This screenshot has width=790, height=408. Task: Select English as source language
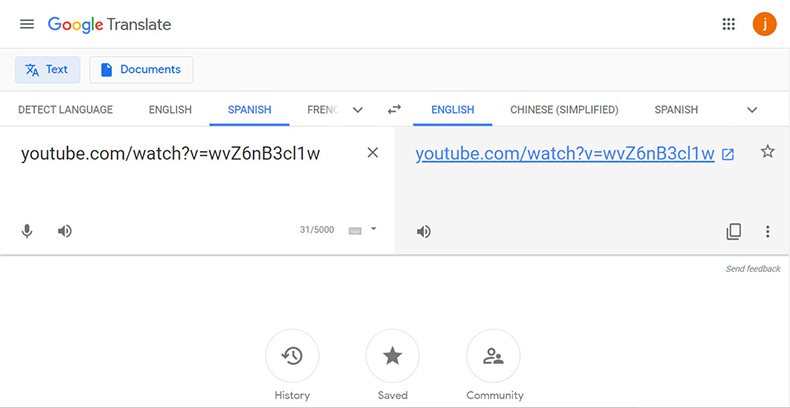pyautogui.click(x=170, y=109)
